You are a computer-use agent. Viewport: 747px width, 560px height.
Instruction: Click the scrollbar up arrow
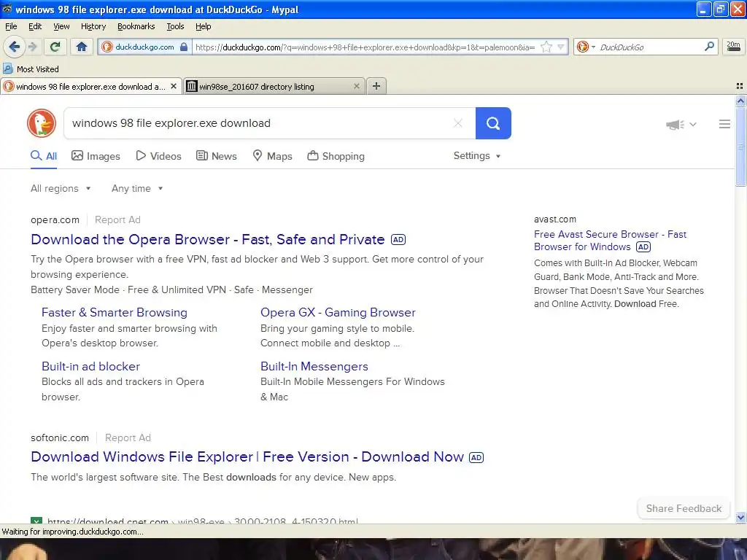(x=740, y=101)
